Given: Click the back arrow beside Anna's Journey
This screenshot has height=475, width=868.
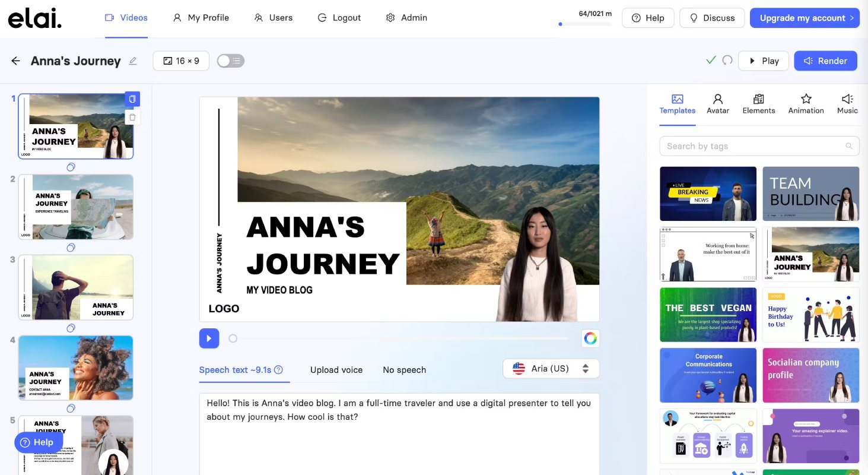Looking at the screenshot, I should click(x=16, y=61).
